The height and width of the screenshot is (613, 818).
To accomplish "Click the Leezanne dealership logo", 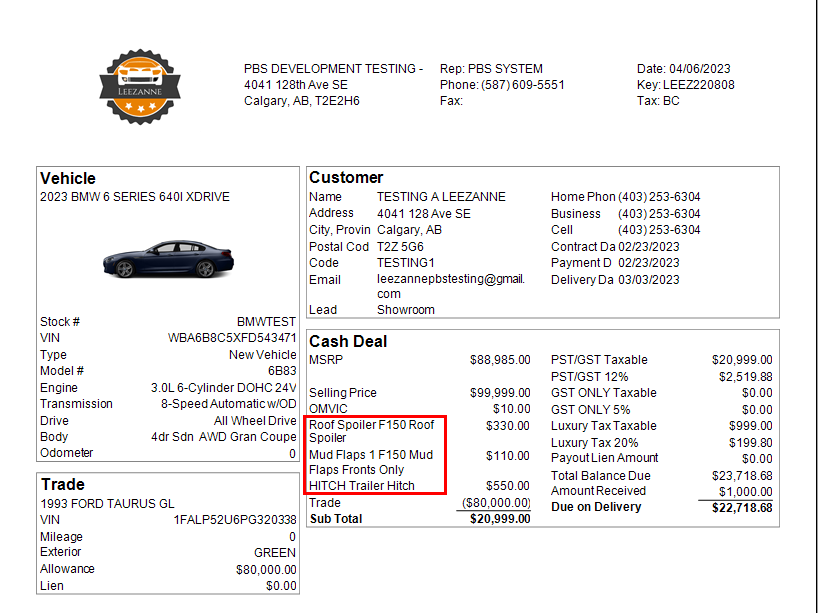I will point(140,87).
